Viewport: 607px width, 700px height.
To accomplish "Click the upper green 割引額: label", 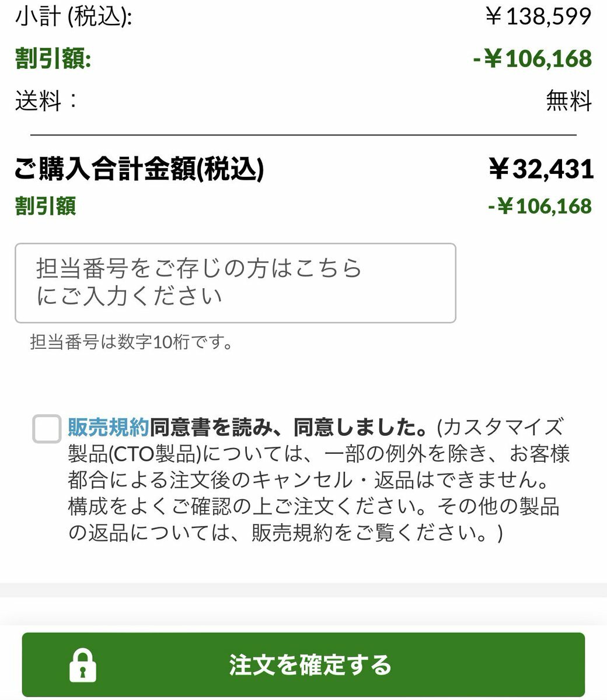I will tap(53, 59).
